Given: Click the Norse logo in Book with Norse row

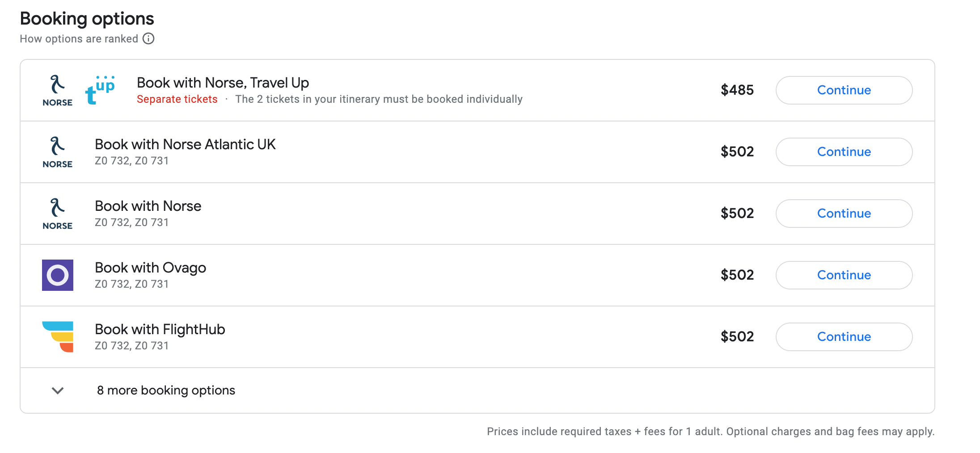Looking at the screenshot, I should 58,214.
